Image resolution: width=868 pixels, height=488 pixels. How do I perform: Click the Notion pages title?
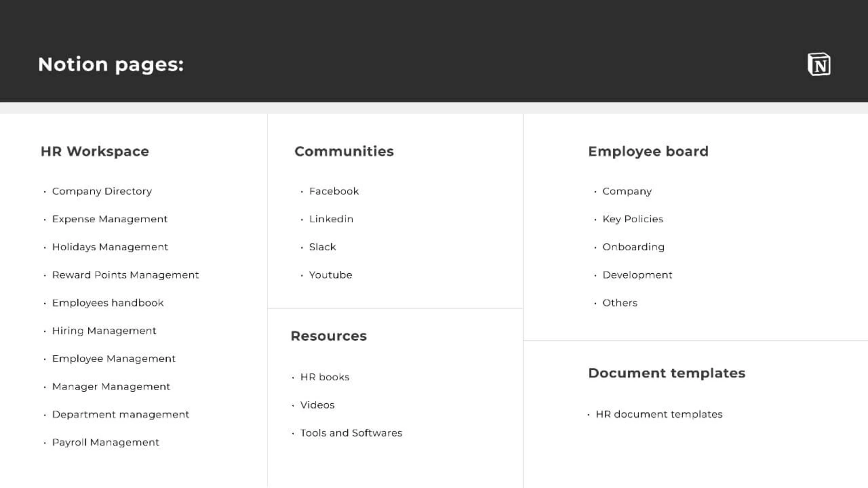[111, 65]
